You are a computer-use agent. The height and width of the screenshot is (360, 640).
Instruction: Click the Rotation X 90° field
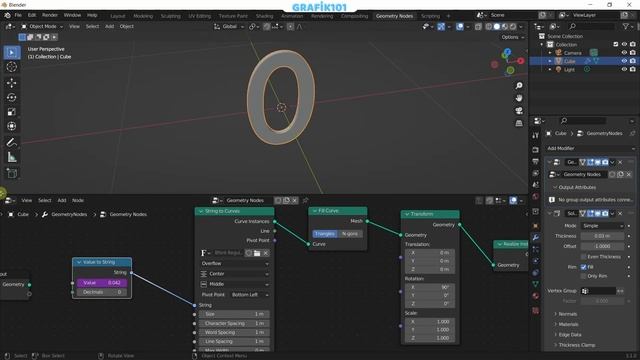[430, 287]
